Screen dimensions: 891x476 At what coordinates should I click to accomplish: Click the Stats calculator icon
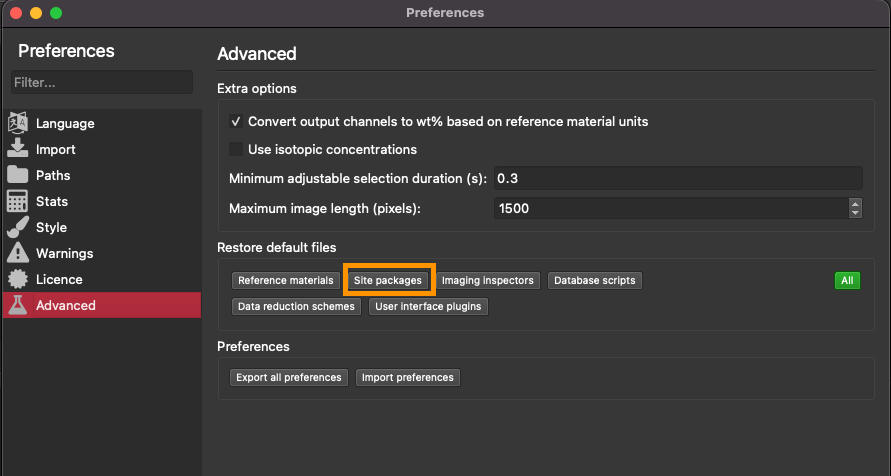(18, 201)
